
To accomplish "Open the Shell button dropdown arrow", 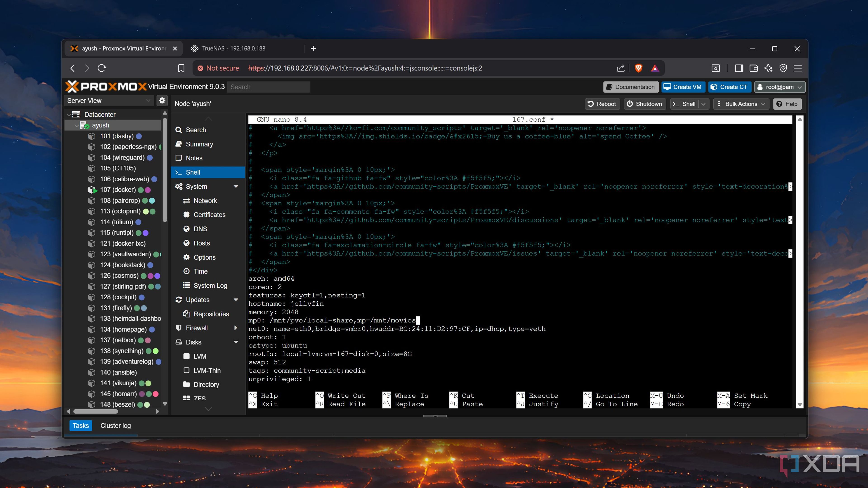I will tap(704, 104).
